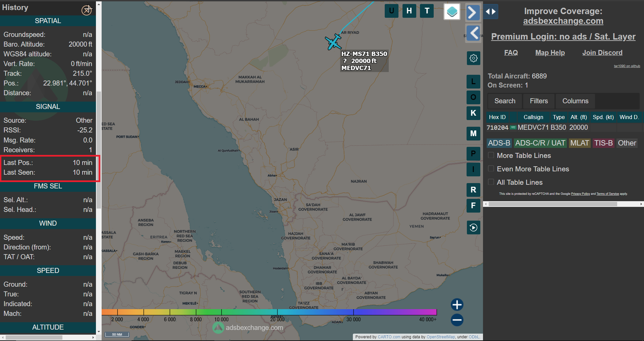644x341 pixels.
Task: Open the replay playback button
Action: click(474, 228)
